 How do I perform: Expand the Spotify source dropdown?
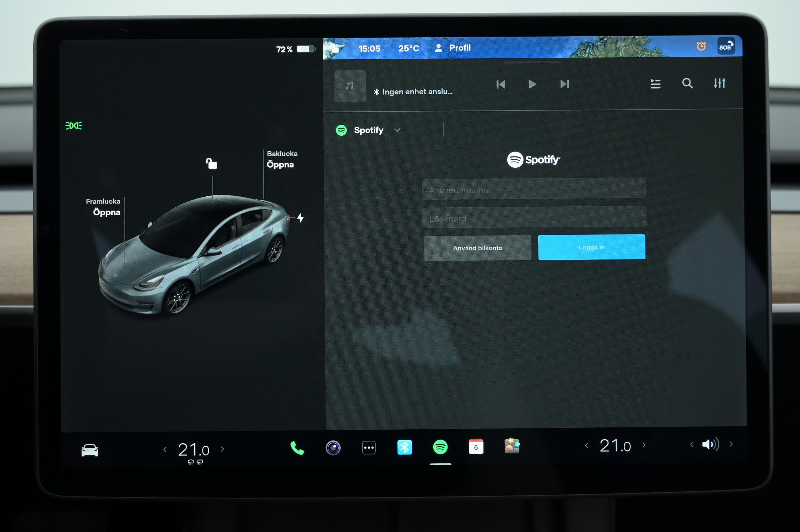pos(368,130)
